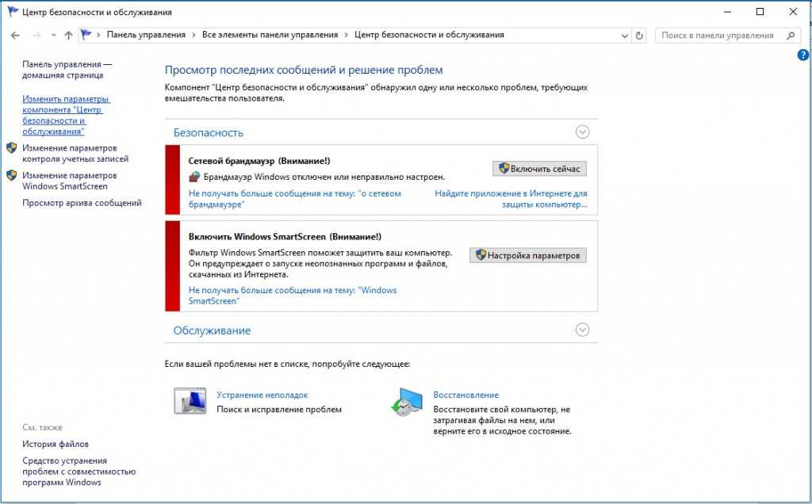Open 'Устранение неполадок' link

(262, 395)
